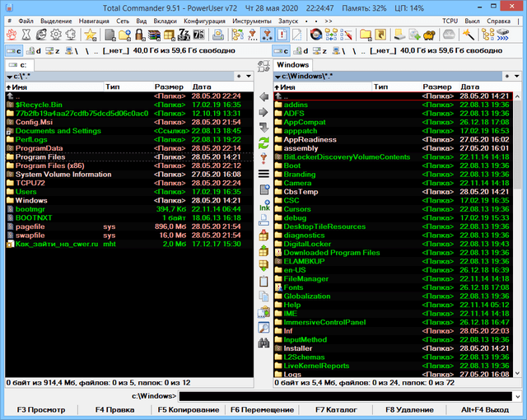Select the Windows tab in right panel
The width and height of the screenshot is (527, 420).
292,64
